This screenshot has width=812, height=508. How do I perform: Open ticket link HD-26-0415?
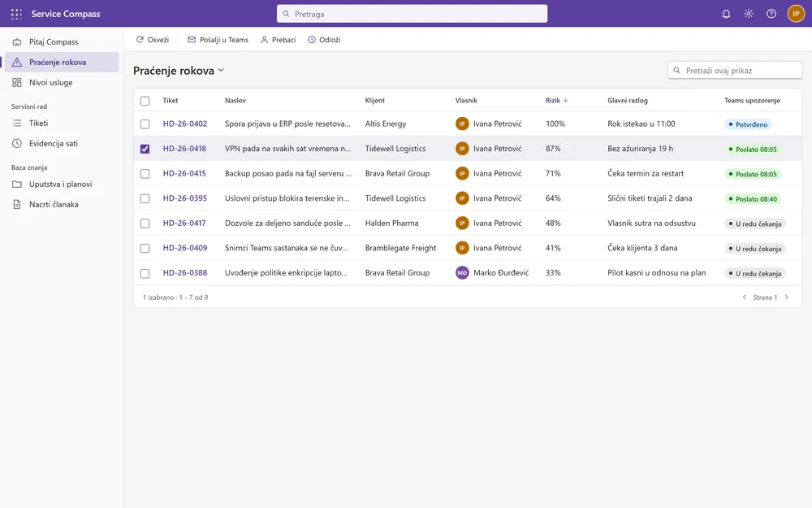tap(184, 174)
